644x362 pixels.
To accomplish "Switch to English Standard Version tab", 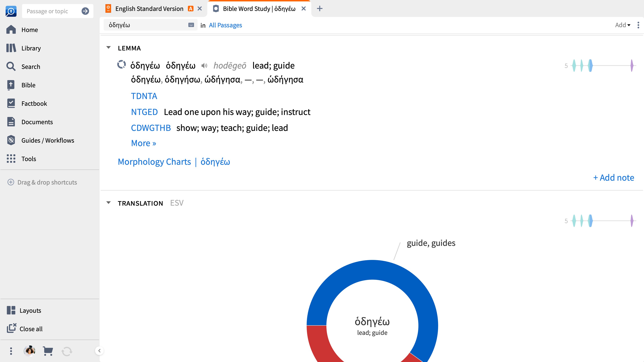I will coord(149,9).
